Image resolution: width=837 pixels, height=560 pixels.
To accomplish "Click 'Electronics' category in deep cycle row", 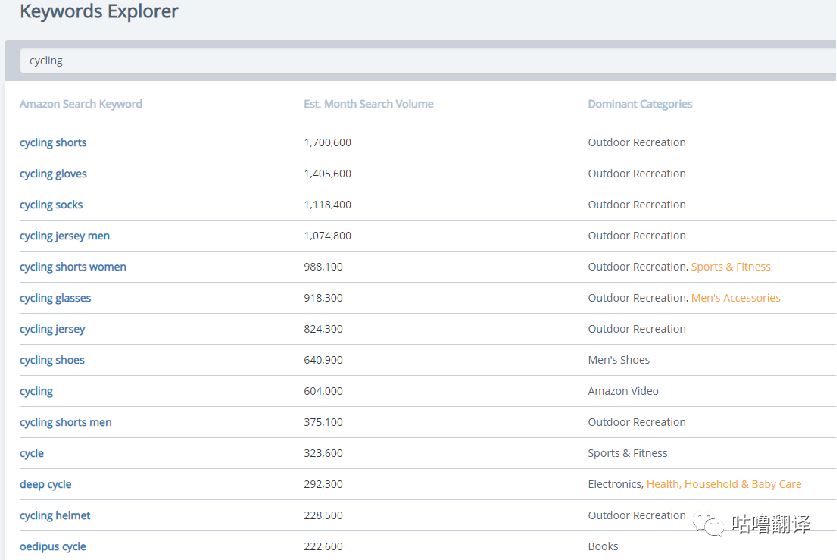I will [x=615, y=484].
